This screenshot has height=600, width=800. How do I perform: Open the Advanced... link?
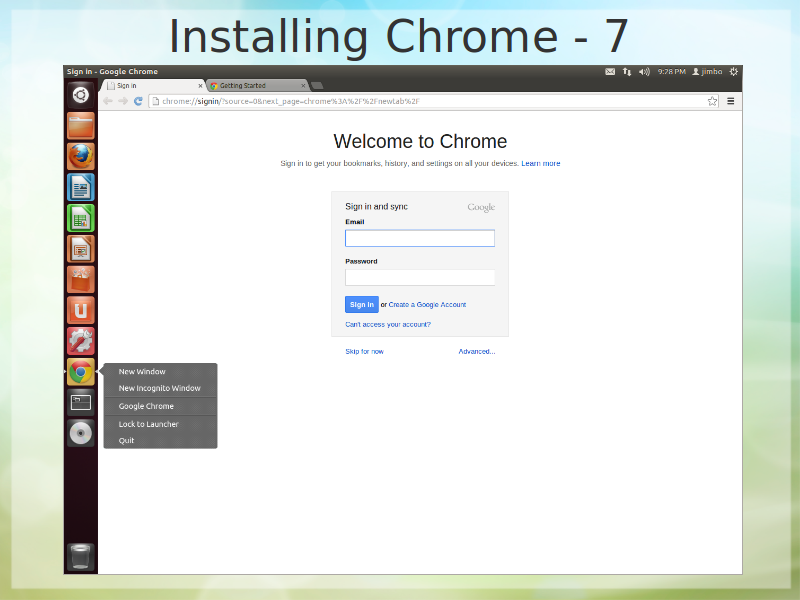477,352
